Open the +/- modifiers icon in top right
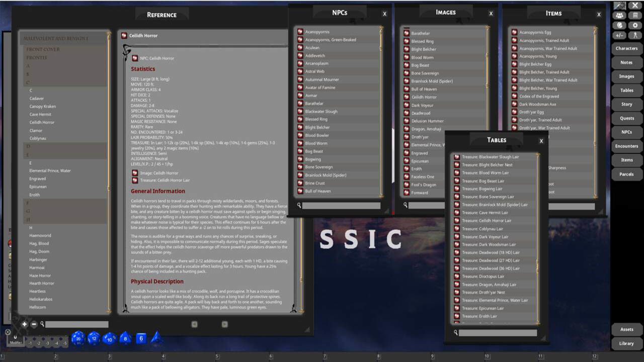Viewport: 644px width, 362px height. coord(620,35)
